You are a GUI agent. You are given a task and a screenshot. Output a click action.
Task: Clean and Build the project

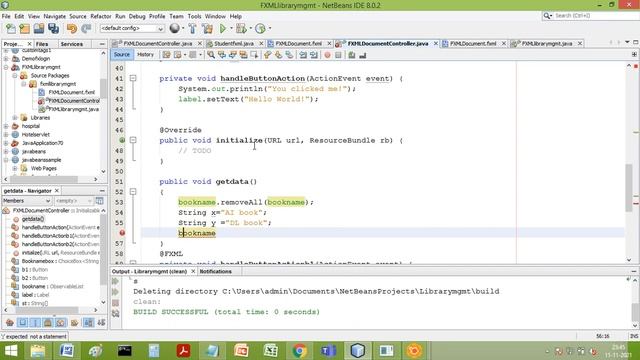tap(207, 29)
